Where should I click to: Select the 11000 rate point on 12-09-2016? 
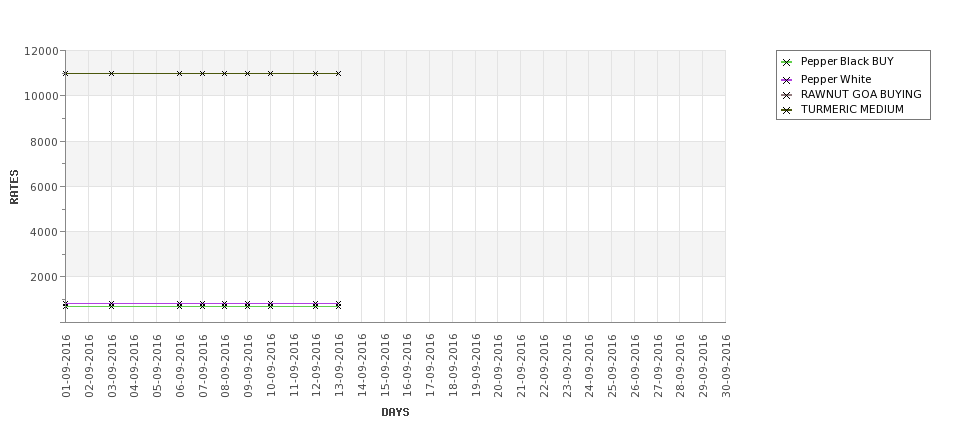tap(316, 73)
